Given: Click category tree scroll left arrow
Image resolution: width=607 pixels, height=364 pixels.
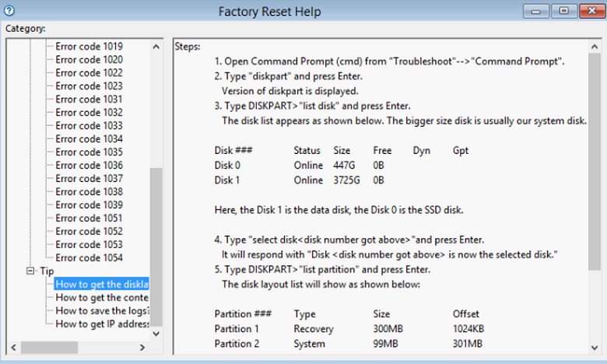Looking at the screenshot, I should tap(13, 347).
